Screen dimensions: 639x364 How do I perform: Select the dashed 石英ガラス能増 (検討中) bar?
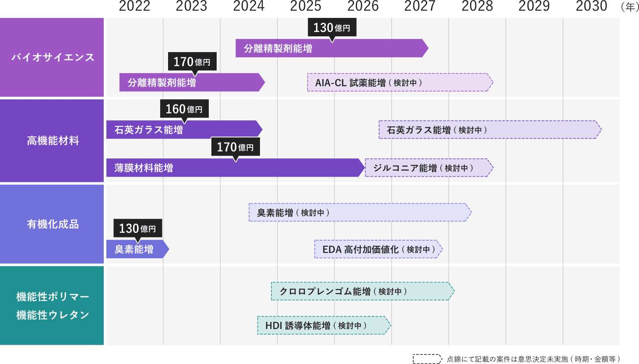pos(490,129)
